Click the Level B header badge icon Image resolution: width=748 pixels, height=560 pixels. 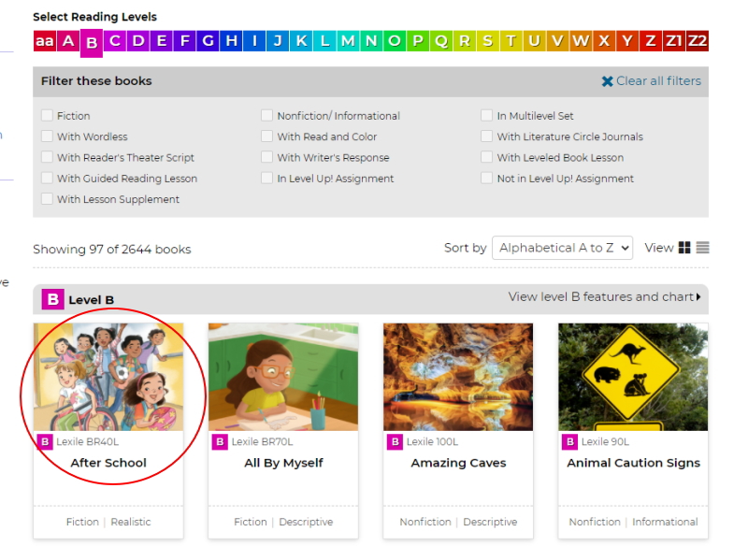pos(53,299)
